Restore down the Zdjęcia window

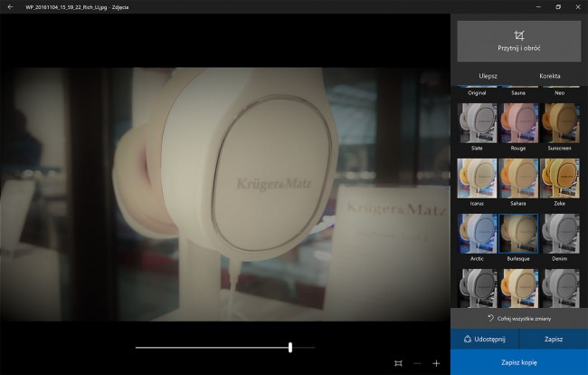[558, 6]
